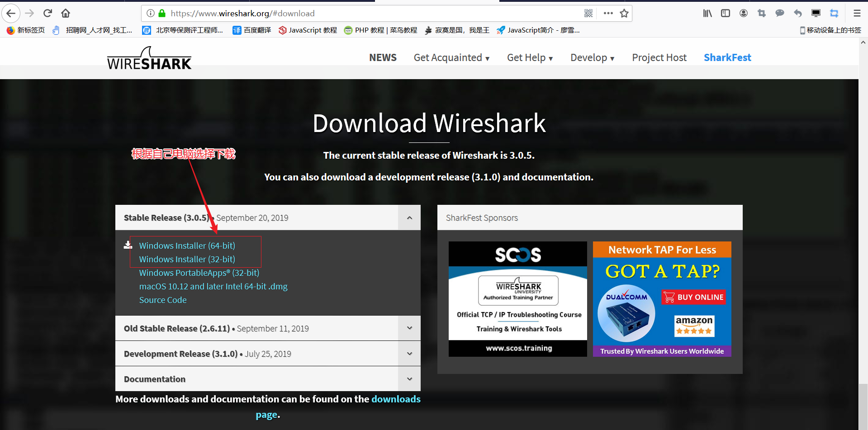Click the BUY ONLINE button in ad
Image resolution: width=868 pixels, height=430 pixels.
tap(694, 297)
